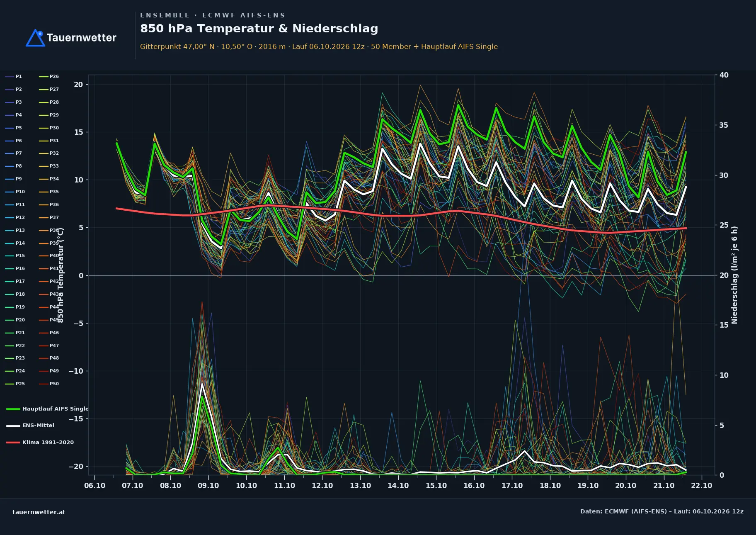Viewport: 756px width, 535px height.
Task: Click the green Hauptlauf AIFS Single legend swatch
Action: pyautogui.click(x=13, y=409)
